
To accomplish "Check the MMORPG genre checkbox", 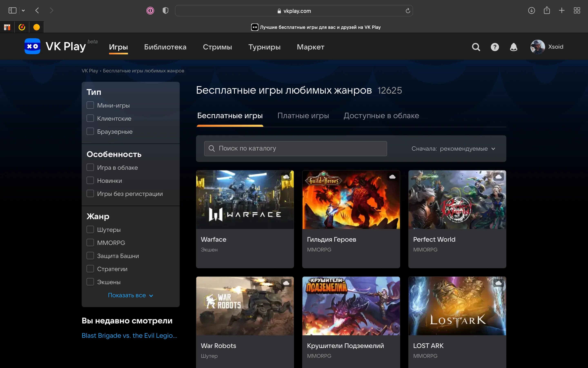I will point(90,242).
